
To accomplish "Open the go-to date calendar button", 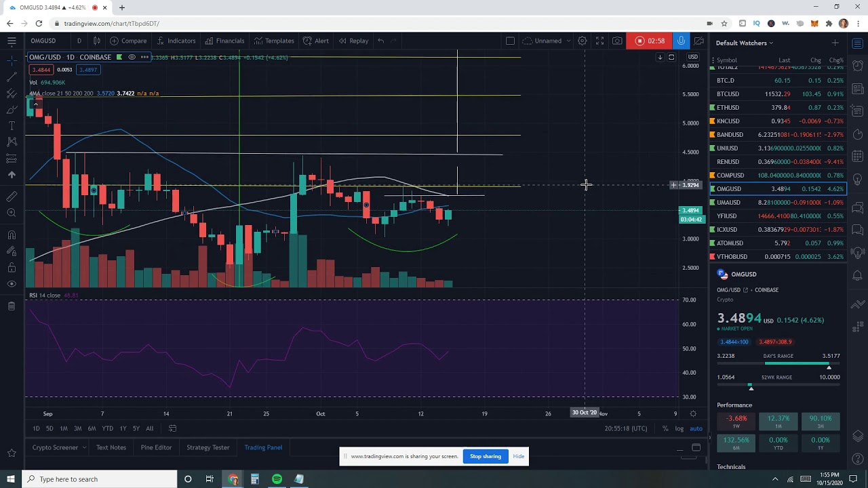I will coord(172,428).
